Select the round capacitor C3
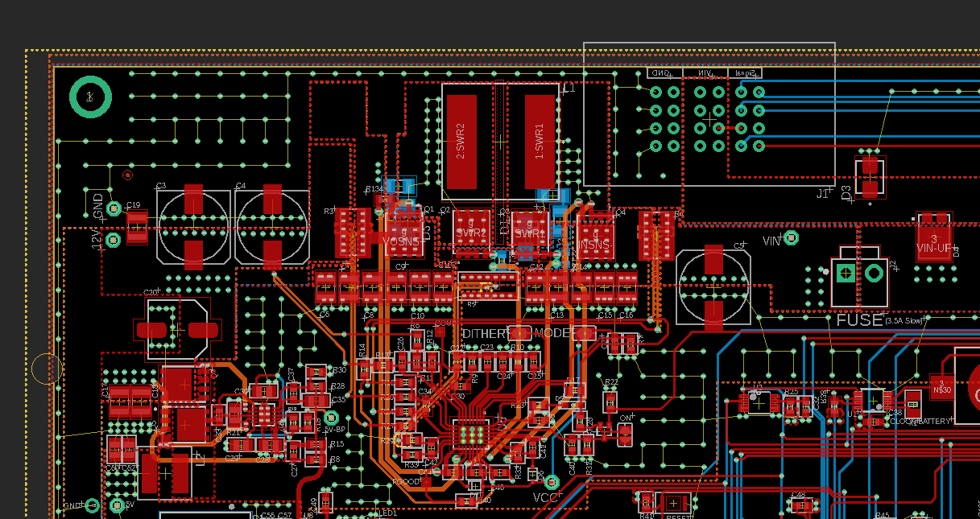The width and height of the screenshot is (980, 519). coord(193,226)
